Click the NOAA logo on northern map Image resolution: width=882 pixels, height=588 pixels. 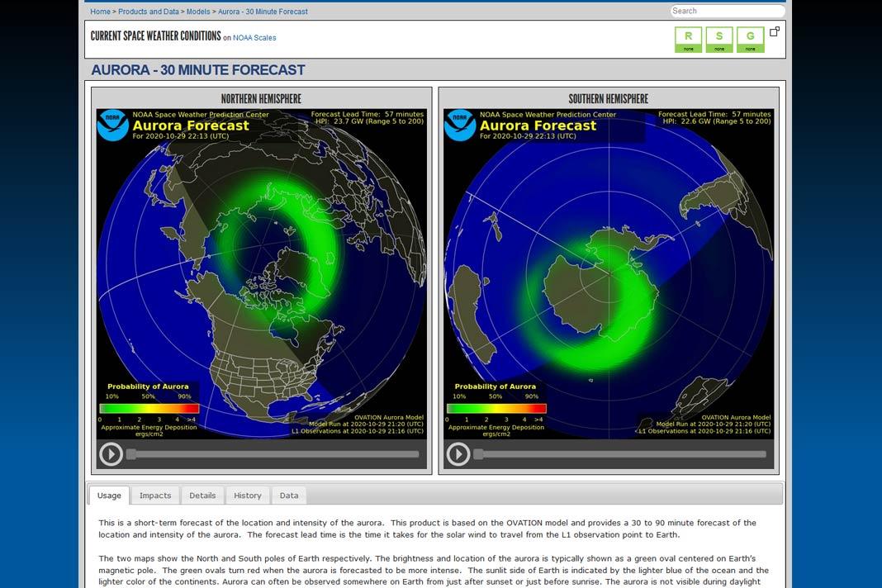tap(112, 125)
